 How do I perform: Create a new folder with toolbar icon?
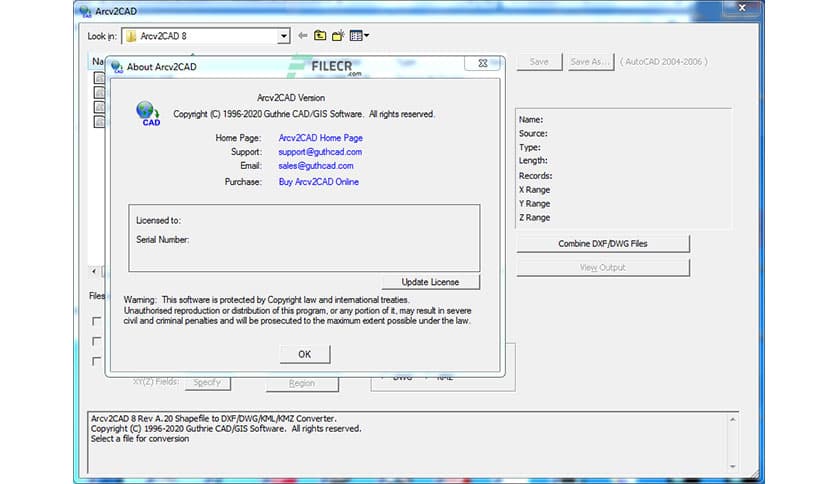pyautogui.click(x=338, y=36)
